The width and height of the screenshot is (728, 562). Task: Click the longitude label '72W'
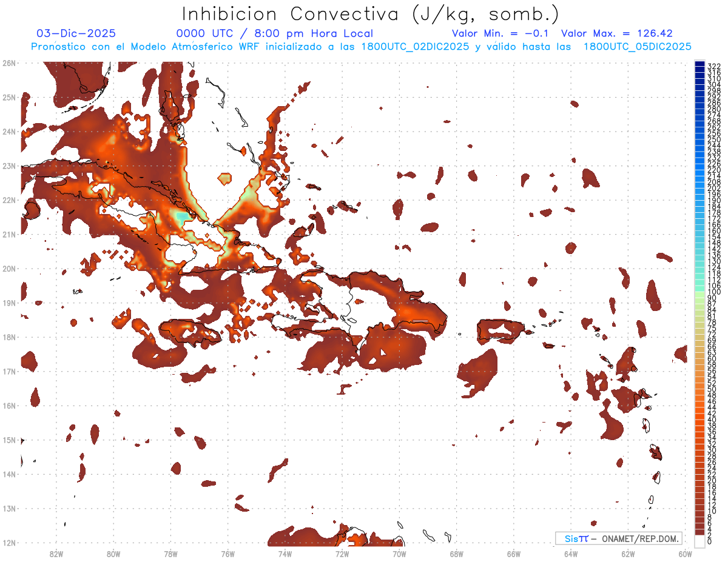coord(342,554)
